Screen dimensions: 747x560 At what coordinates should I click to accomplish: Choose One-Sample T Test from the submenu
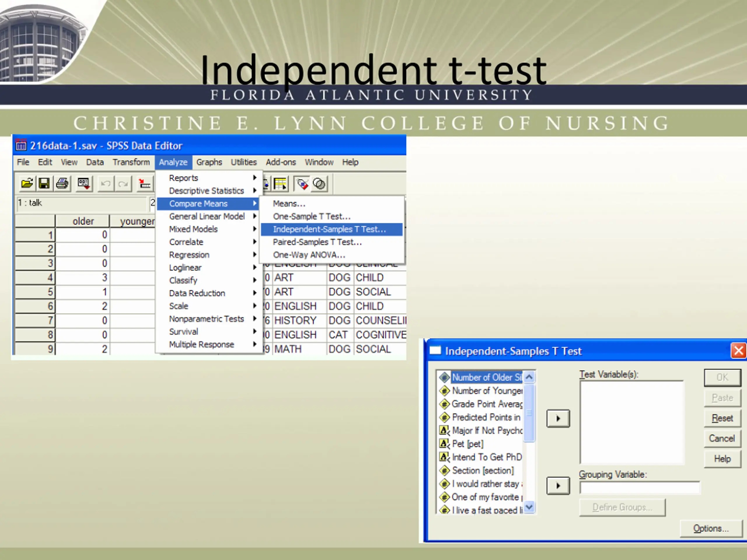[x=331, y=216]
